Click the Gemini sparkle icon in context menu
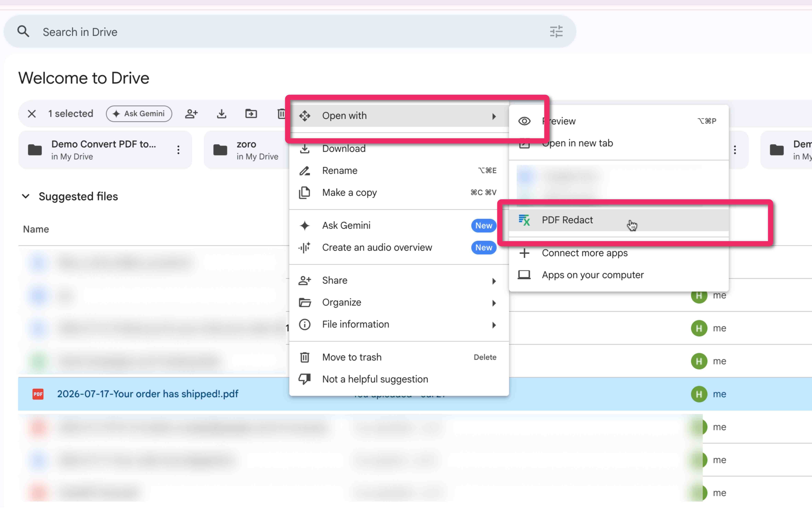812x510 pixels. [x=305, y=225]
